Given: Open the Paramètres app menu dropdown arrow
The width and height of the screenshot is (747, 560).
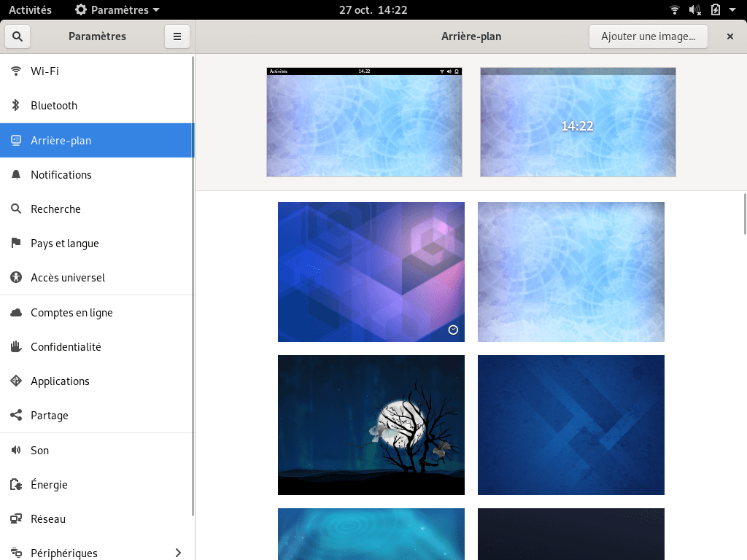Looking at the screenshot, I should point(156,9).
